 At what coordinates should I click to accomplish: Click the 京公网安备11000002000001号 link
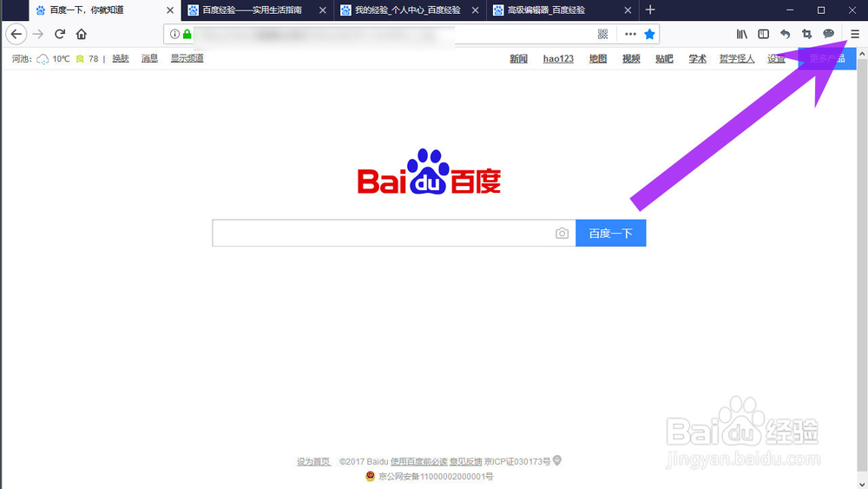pos(436,476)
